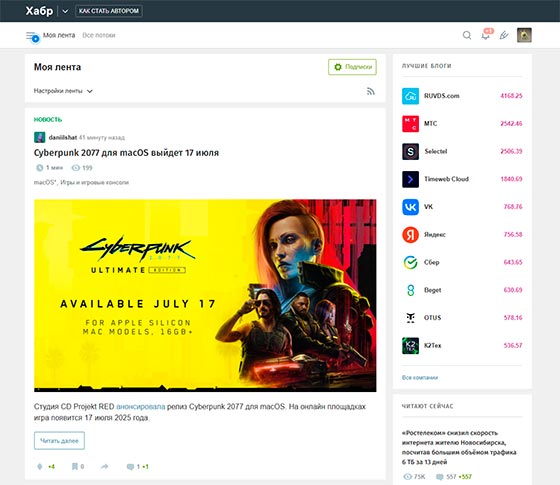This screenshot has height=485, width=560.
Task: Open the Игры и игровые консоли hub tag
Action: click(x=95, y=182)
